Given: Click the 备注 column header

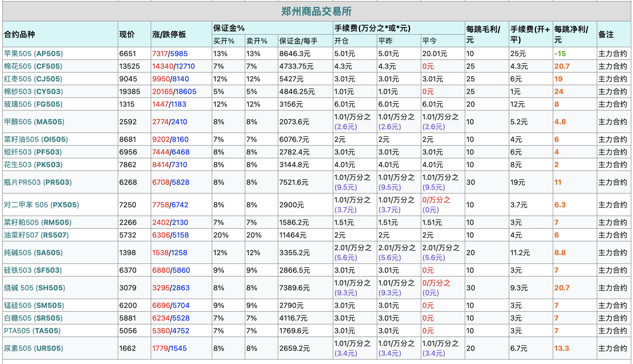Looking at the screenshot, I should (606, 34).
